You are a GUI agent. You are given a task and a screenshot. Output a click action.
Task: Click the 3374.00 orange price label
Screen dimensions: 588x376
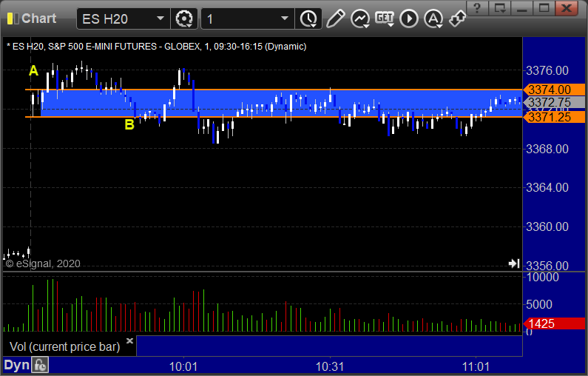(555, 90)
